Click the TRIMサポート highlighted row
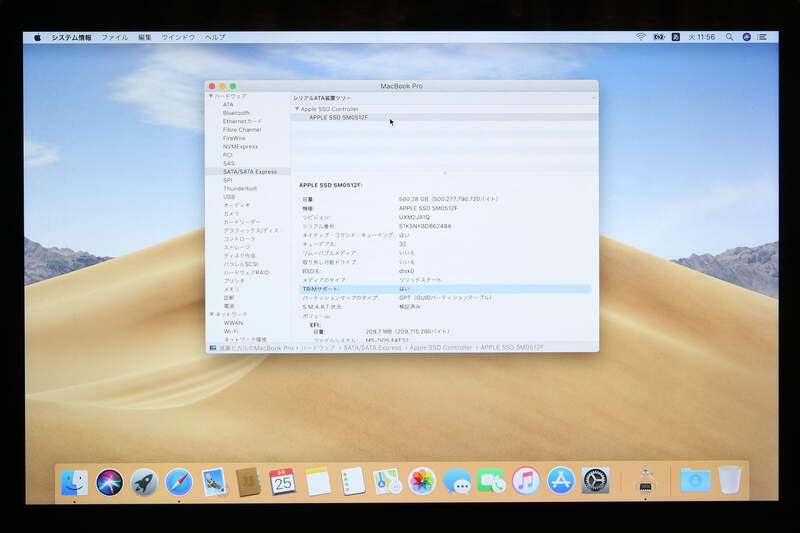 [x=444, y=289]
